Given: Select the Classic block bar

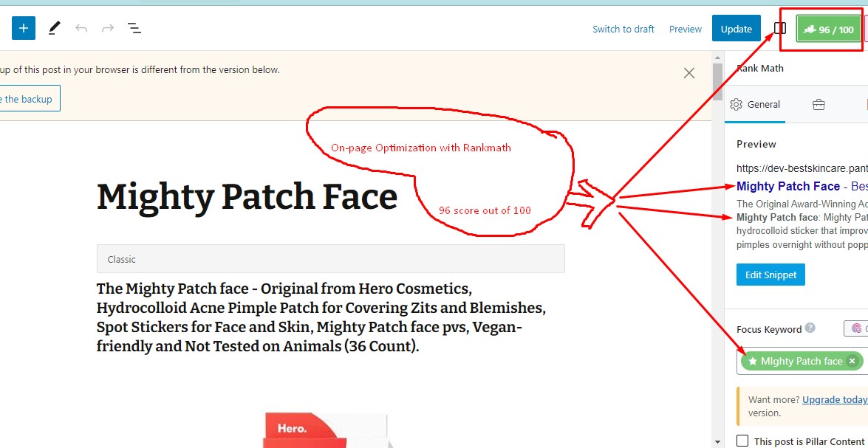Looking at the screenshot, I should pyautogui.click(x=330, y=259).
